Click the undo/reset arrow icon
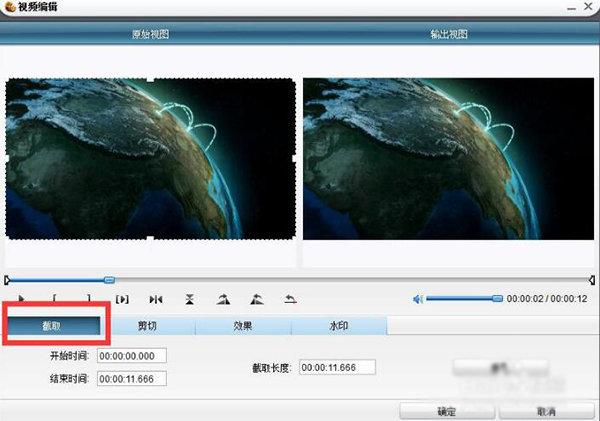The height and width of the screenshot is (421, 600). [290, 299]
